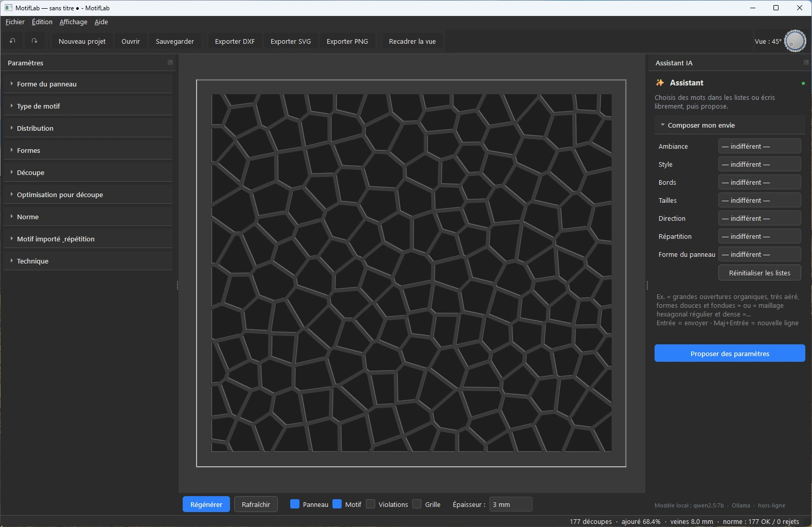Image resolution: width=812 pixels, height=527 pixels.
Task: Expand the Type de motif section
Action: tap(88, 106)
